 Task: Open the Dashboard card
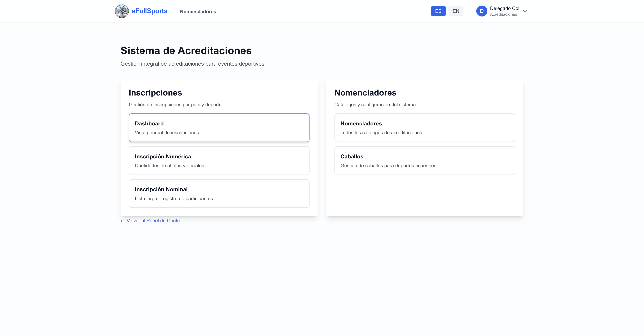tap(219, 128)
